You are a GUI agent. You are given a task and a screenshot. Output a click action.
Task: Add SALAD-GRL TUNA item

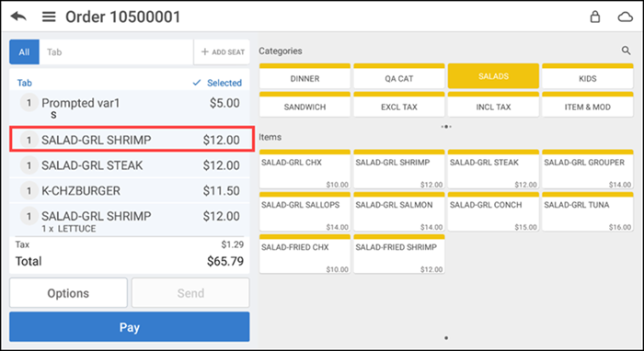tap(587, 211)
